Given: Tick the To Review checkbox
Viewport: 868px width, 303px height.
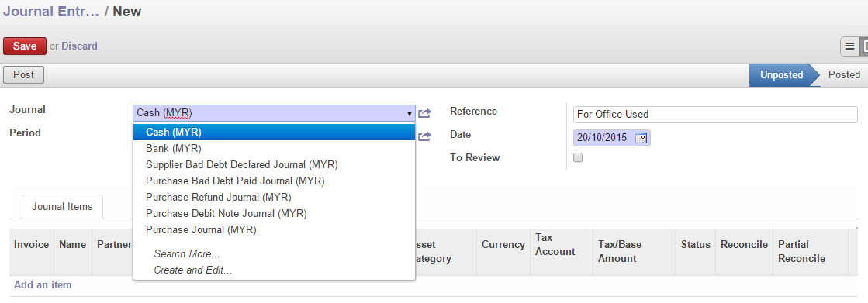Looking at the screenshot, I should click(578, 157).
